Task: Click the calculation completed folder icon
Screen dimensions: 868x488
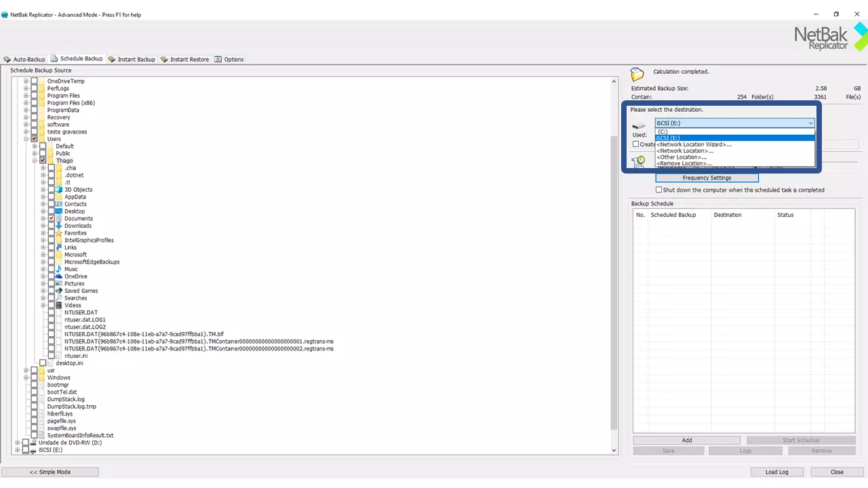Action: (637, 74)
